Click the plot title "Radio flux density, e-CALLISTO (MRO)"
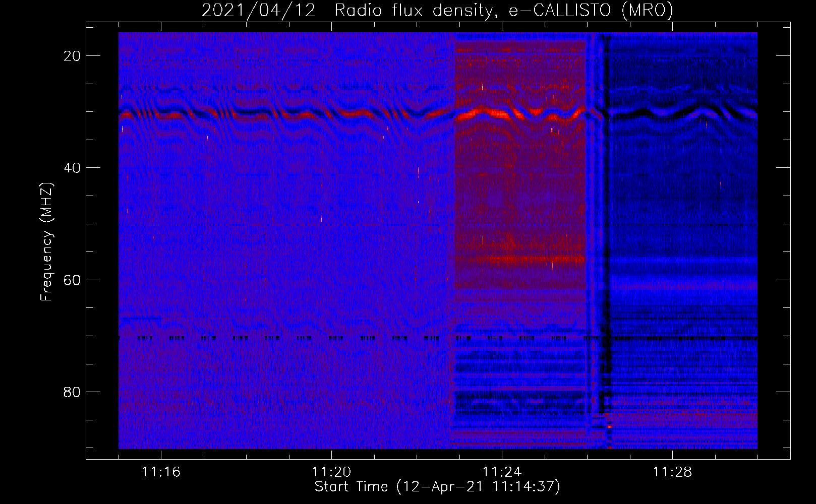The image size is (816, 504). pos(503,10)
